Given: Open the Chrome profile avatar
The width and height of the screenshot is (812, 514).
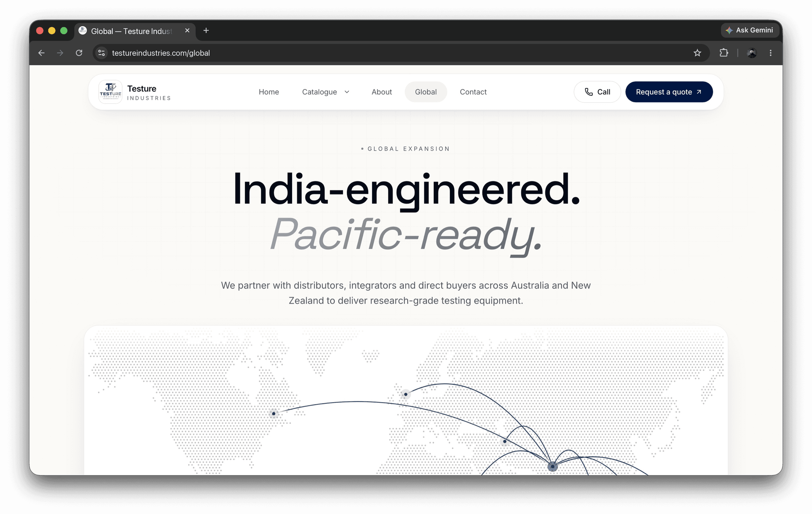Looking at the screenshot, I should coord(752,53).
